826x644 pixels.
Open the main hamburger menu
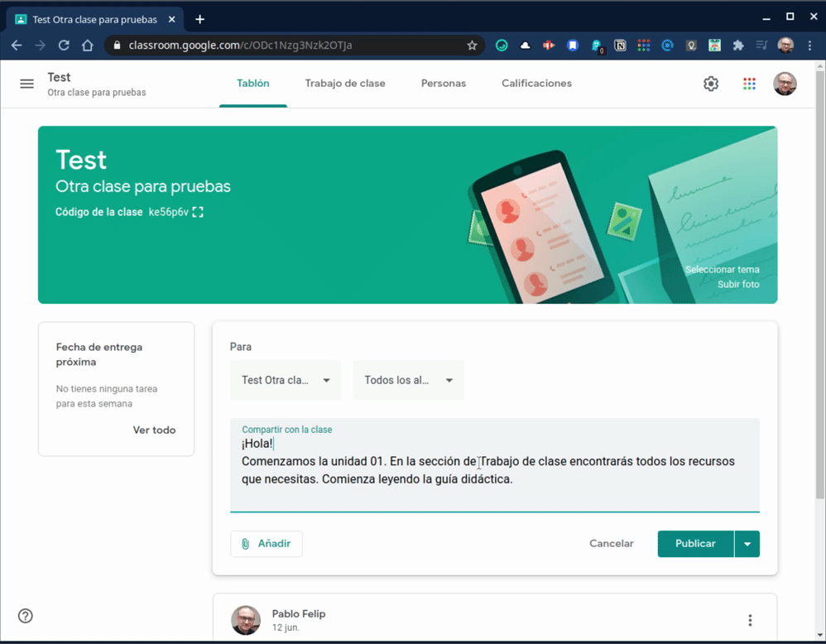[x=26, y=84]
